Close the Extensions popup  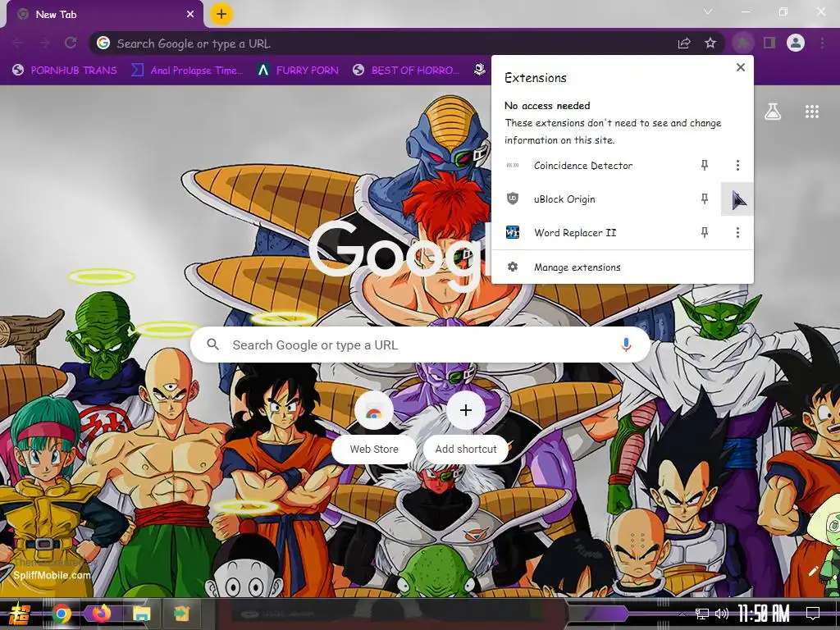click(741, 67)
